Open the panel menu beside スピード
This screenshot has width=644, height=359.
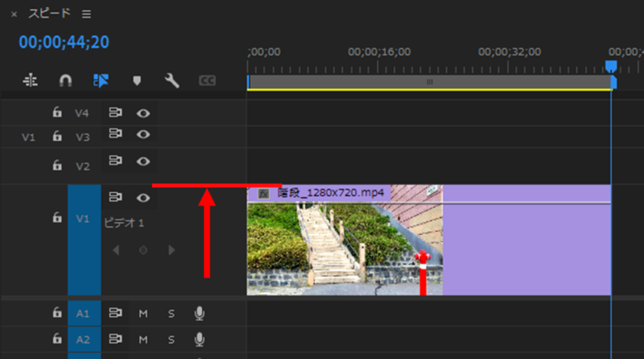[x=87, y=14]
